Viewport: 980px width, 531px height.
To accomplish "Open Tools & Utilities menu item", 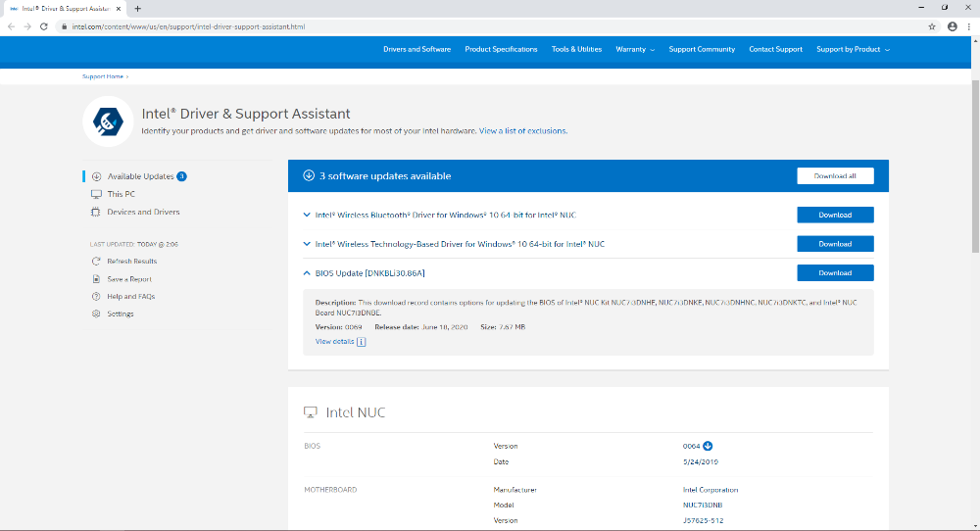I will [x=576, y=49].
